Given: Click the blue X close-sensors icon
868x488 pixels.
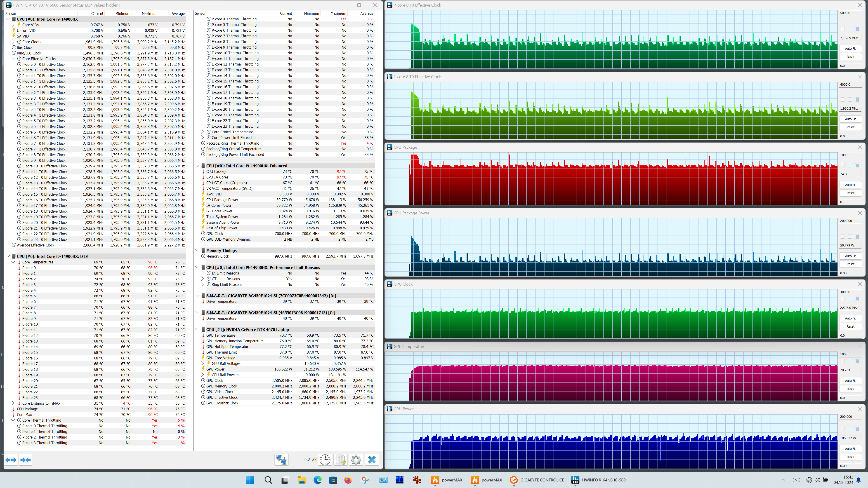Looking at the screenshot, I should (x=372, y=460).
